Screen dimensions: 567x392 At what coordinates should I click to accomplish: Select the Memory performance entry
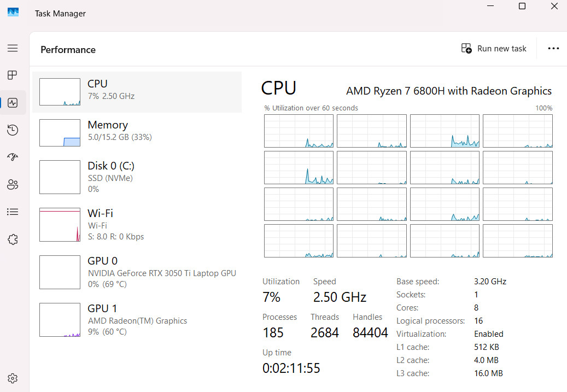[x=137, y=133]
